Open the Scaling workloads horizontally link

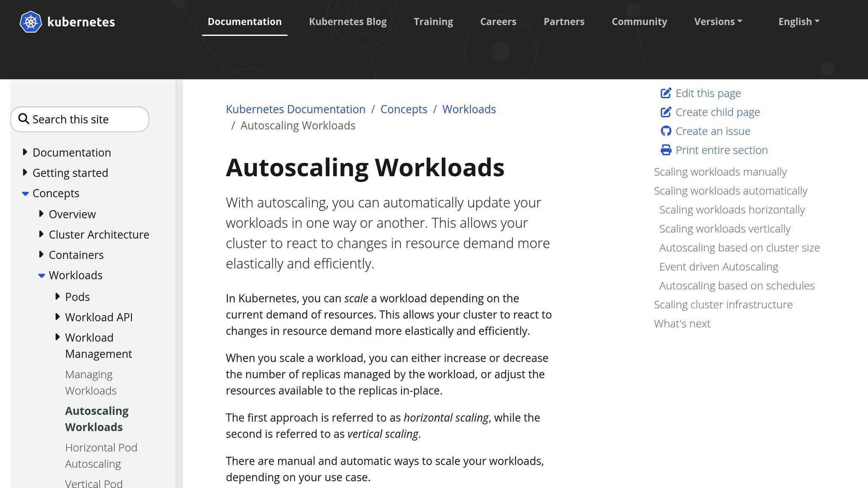coord(732,209)
